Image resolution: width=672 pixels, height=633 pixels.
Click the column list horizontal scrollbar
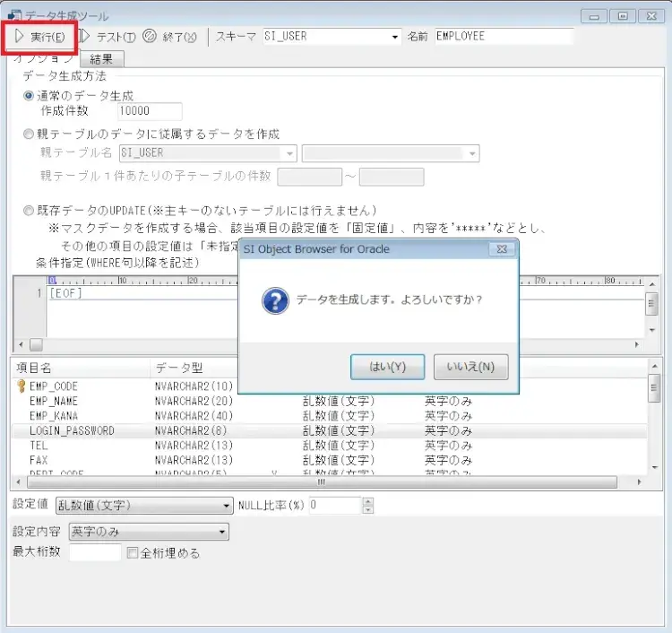323,481
